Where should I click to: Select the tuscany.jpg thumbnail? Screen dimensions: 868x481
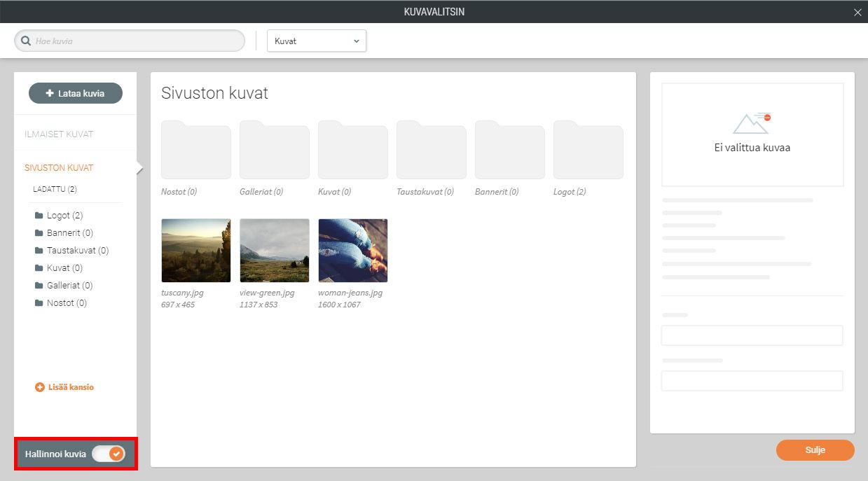click(x=196, y=250)
